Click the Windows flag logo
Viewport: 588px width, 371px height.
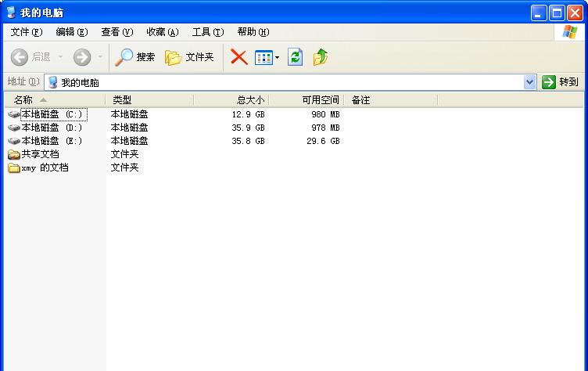(x=569, y=32)
